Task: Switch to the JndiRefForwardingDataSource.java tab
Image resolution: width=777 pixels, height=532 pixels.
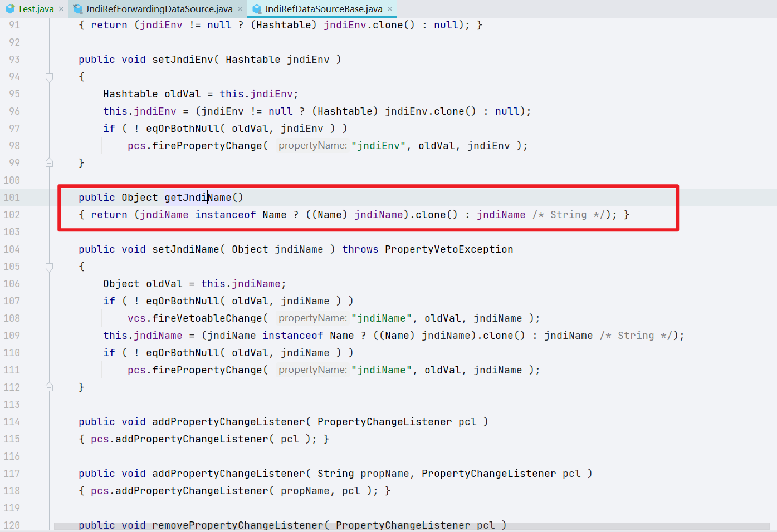Action: (x=156, y=8)
